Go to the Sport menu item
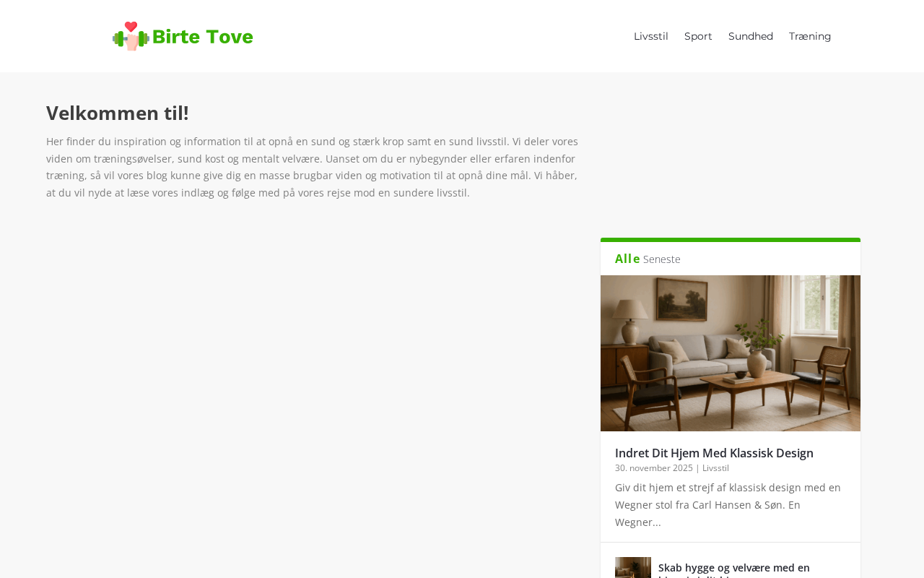Image resolution: width=924 pixels, height=578 pixels. [x=698, y=36]
